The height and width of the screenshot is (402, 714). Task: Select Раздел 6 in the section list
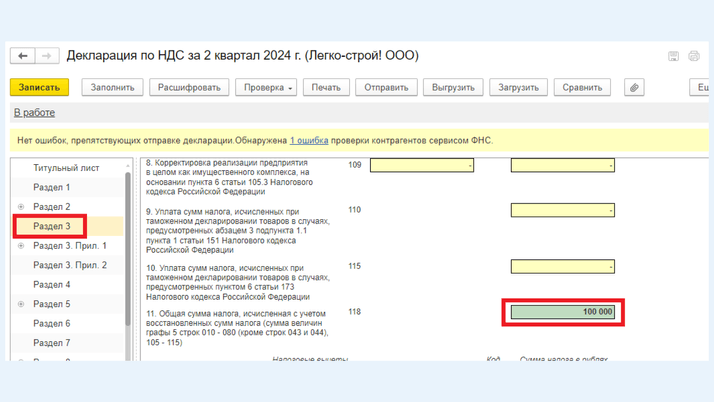coord(51,324)
